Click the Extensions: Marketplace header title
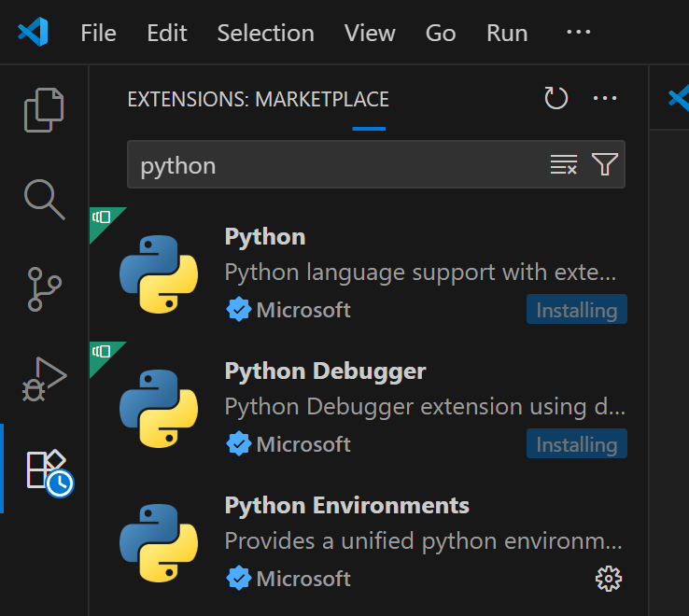Viewport: 689px width, 616px height. [259, 99]
